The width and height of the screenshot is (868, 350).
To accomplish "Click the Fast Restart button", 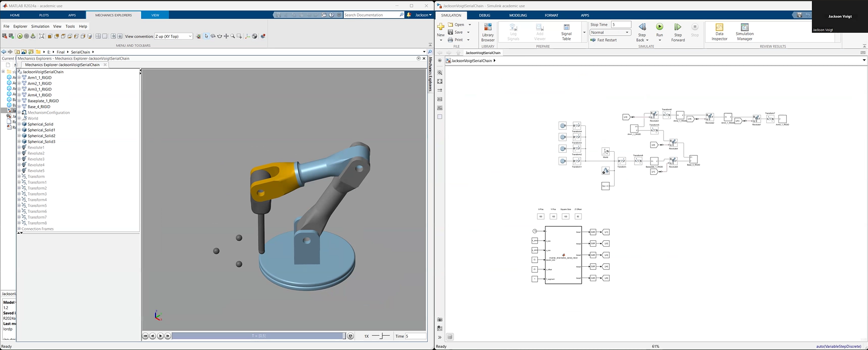I will click(x=603, y=40).
